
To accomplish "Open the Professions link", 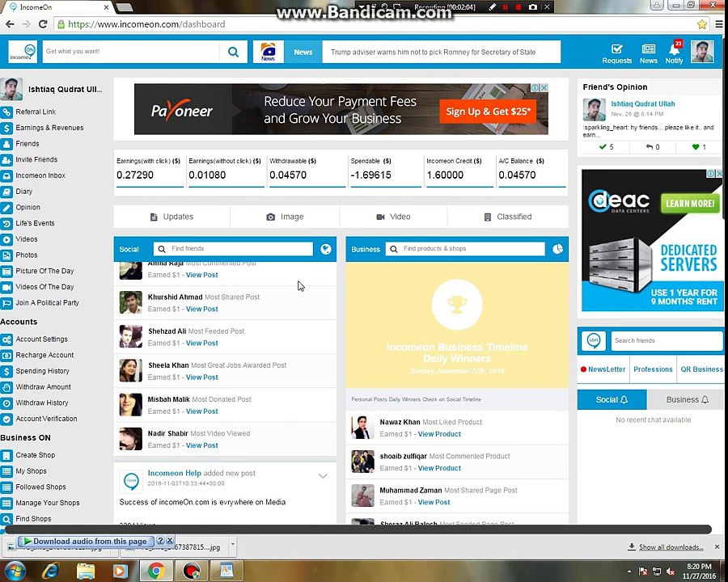I will tap(653, 369).
